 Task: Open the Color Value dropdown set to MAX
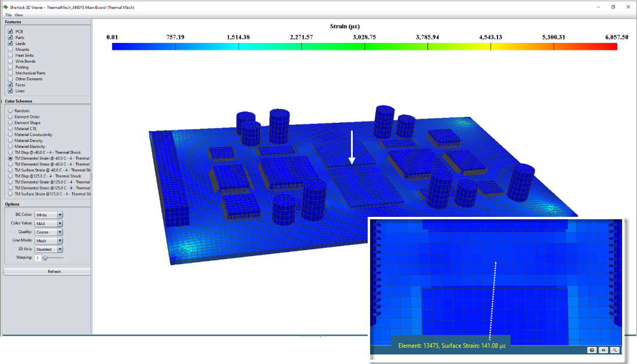click(x=49, y=223)
